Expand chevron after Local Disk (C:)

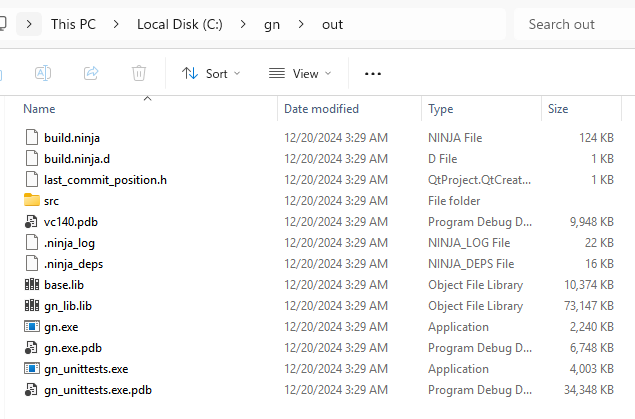(x=243, y=24)
